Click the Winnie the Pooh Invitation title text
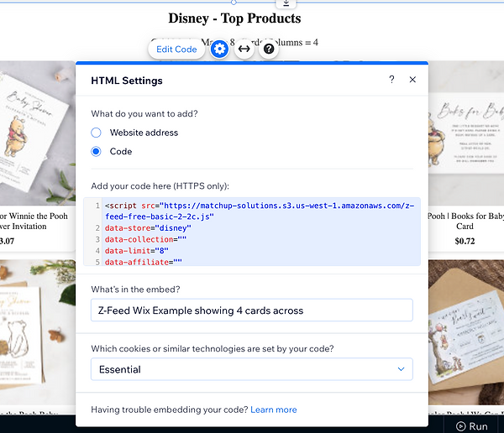Viewport: 504px width, 433px height. [34, 221]
